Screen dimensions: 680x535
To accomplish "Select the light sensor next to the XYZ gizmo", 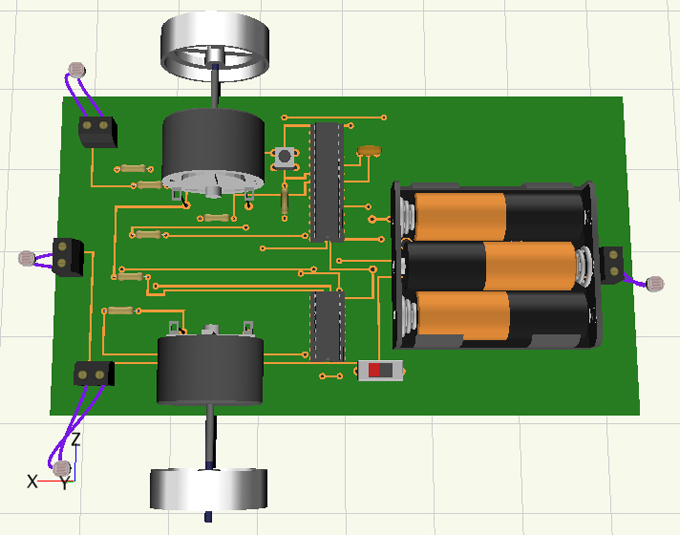I will (61, 469).
